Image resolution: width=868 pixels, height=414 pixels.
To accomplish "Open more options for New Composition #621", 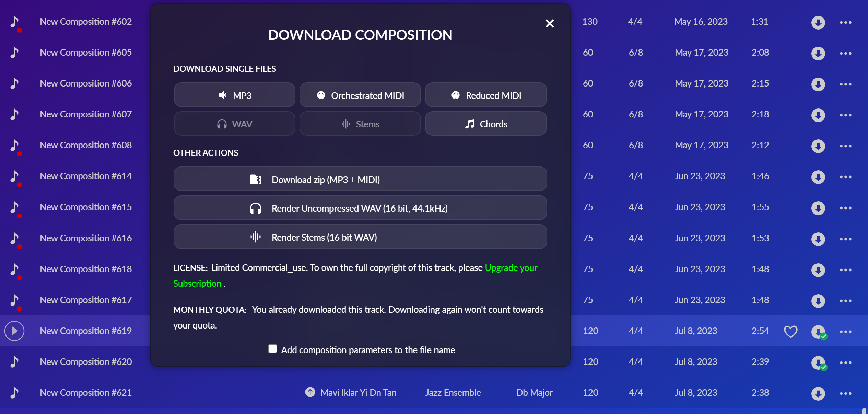I will point(845,393).
